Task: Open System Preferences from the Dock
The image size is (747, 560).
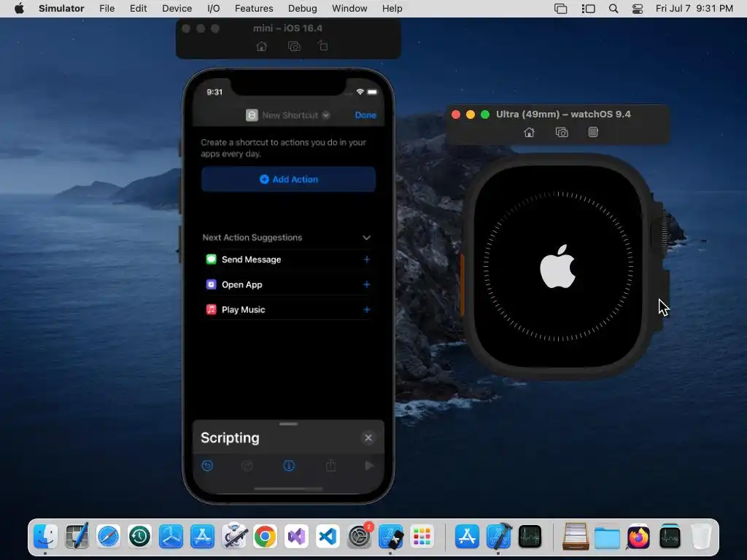Action: point(359,537)
